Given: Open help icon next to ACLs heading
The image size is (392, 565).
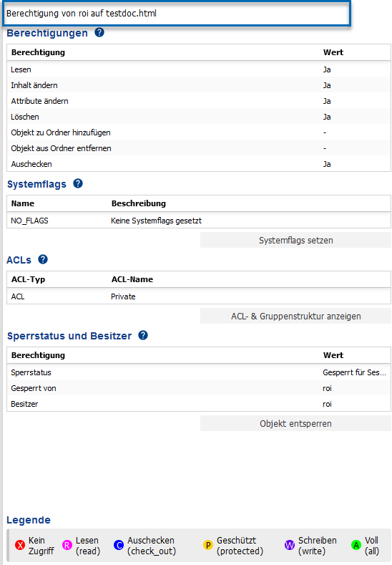Looking at the screenshot, I should pyautogui.click(x=43, y=259).
